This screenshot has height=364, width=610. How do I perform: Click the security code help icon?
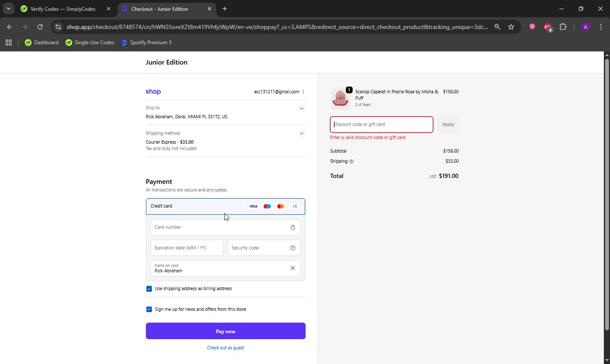click(x=293, y=248)
